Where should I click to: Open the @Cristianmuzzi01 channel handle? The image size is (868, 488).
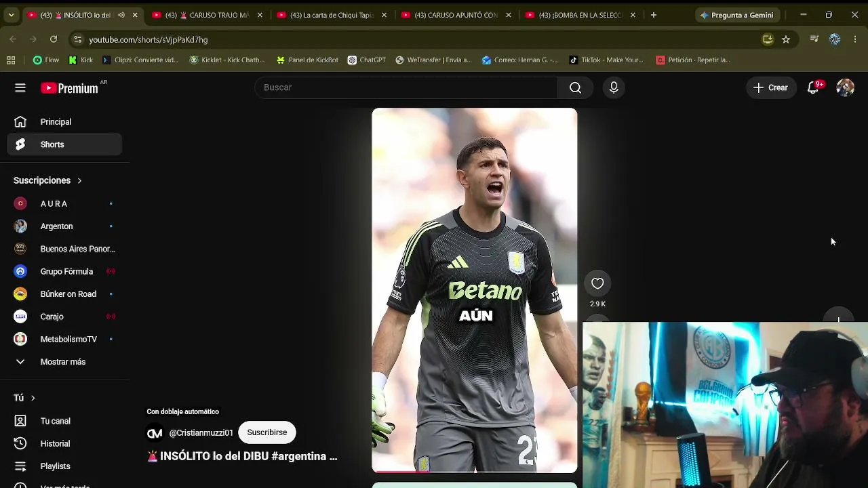tap(201, 432)
